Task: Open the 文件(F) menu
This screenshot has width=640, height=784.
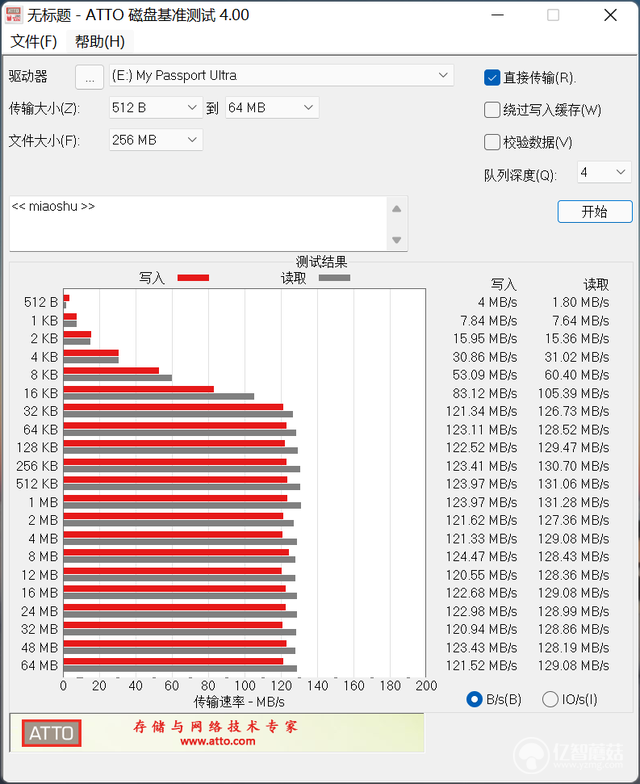Action: (34, 41)
